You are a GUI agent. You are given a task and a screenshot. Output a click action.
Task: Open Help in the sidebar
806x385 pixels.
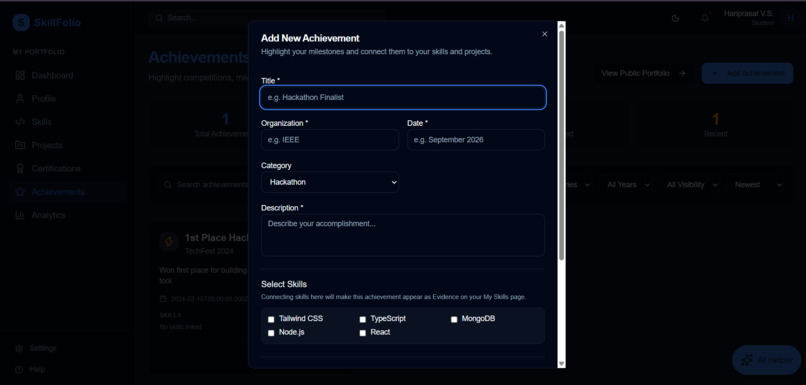[x=37, y=369]
